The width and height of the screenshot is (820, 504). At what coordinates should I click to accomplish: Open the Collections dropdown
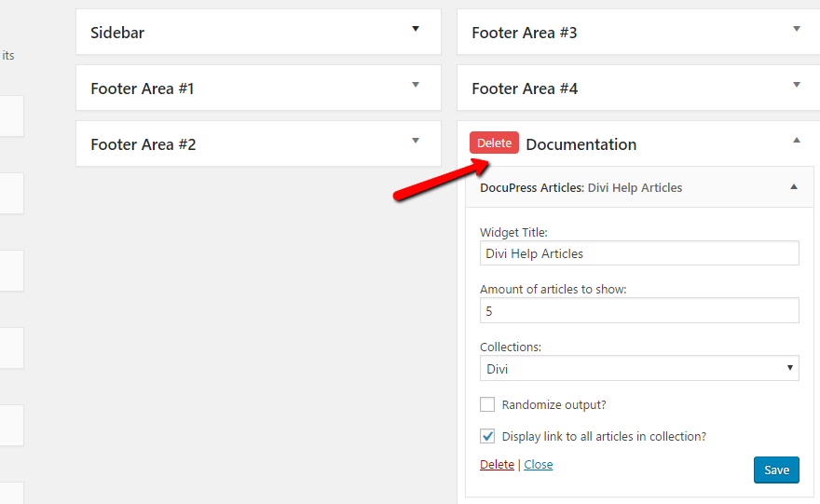tap(639, 368)
